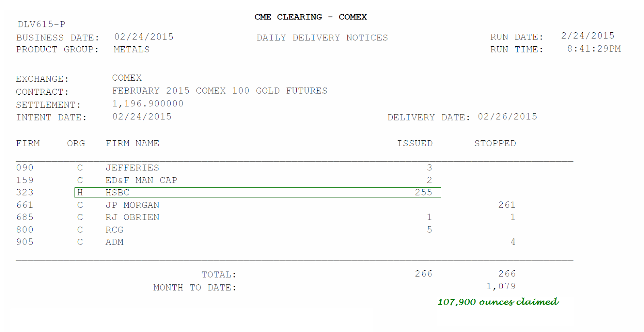644x332 pixels.
Task: Click the run time value 8:41:29PM
Action: [x=594, y=49]
